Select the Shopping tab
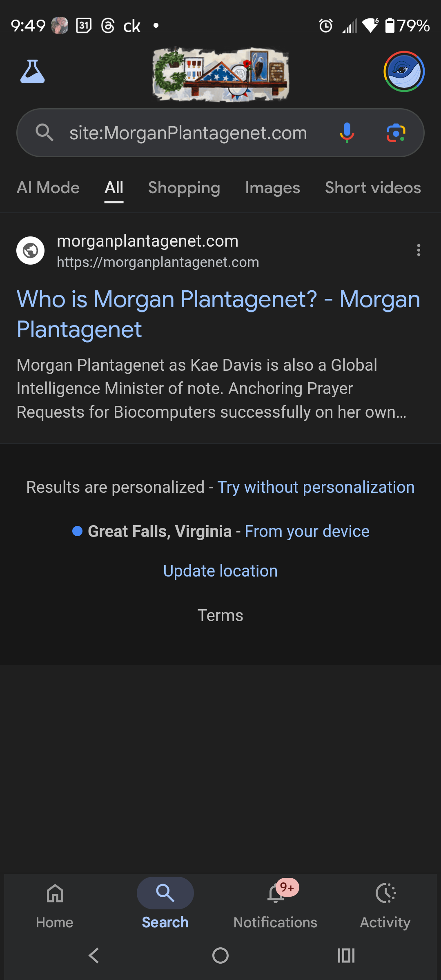Viewport: 441px width, 980px height. pos(184,188)
